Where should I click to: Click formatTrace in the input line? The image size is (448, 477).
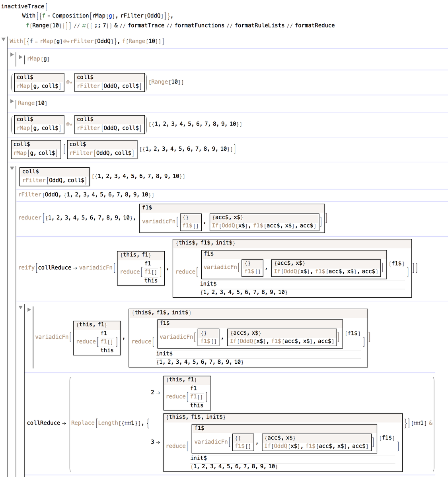click(x=146, y=25)
